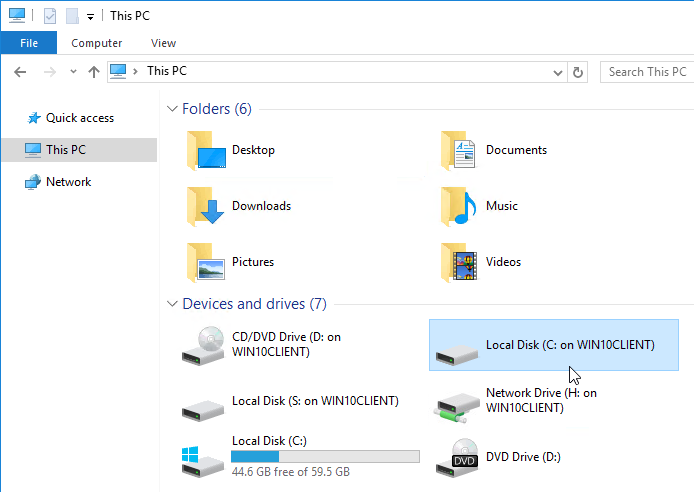Click the Local Disk (C:) capacity bar
The image size is (694, 492).
tap(325, 456)
